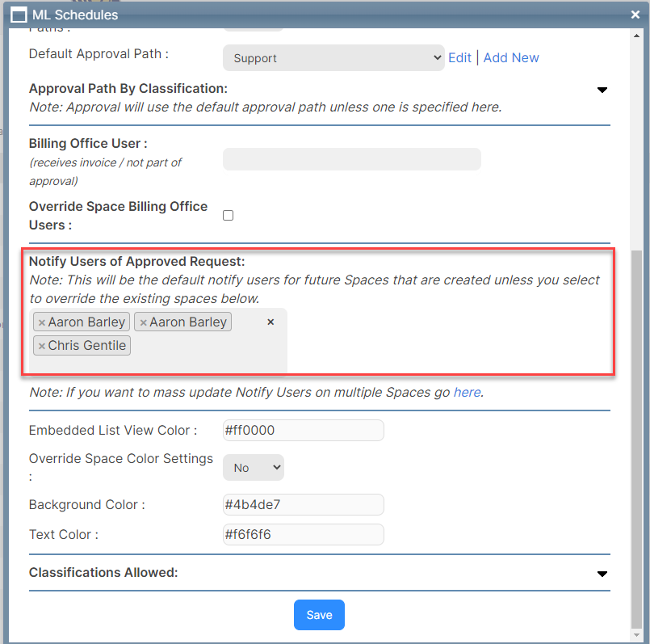Click the ML Schedules window icon
The height and width of the screenshot is (644, 650).
click(19, 15)
